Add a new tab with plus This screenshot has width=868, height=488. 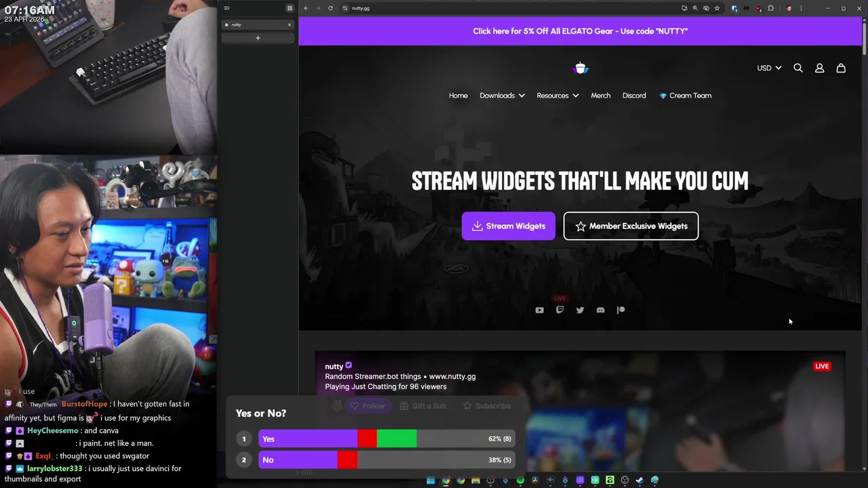(258, 38)
